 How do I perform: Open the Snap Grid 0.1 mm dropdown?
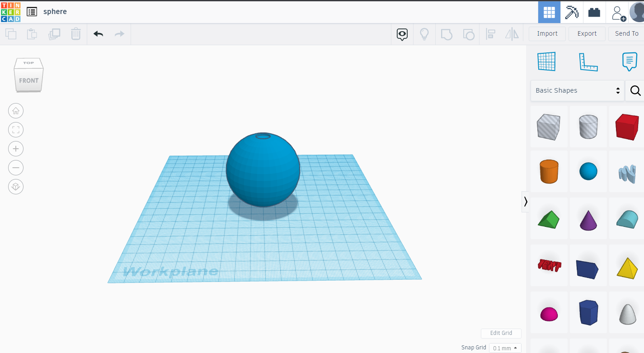tap(505, 348)
